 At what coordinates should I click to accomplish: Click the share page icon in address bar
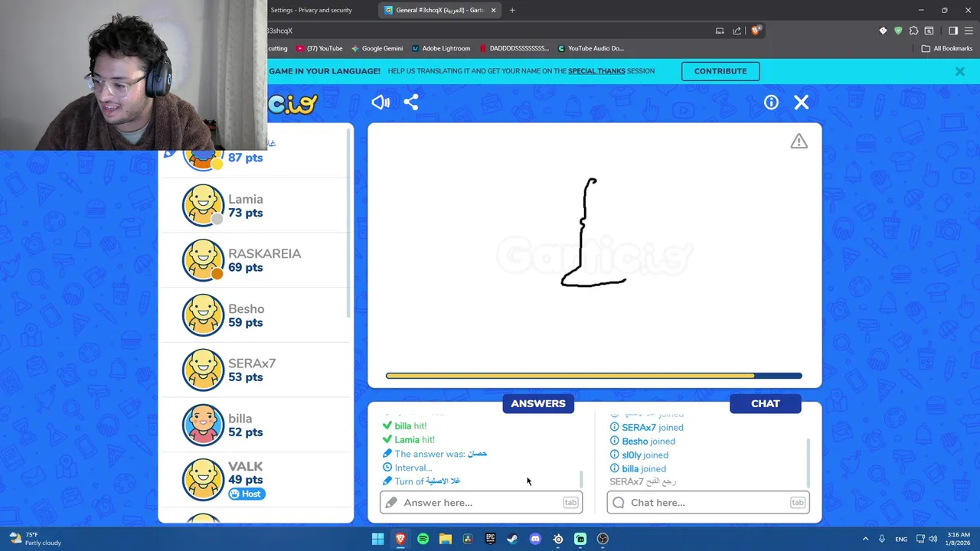click(737, 31)
